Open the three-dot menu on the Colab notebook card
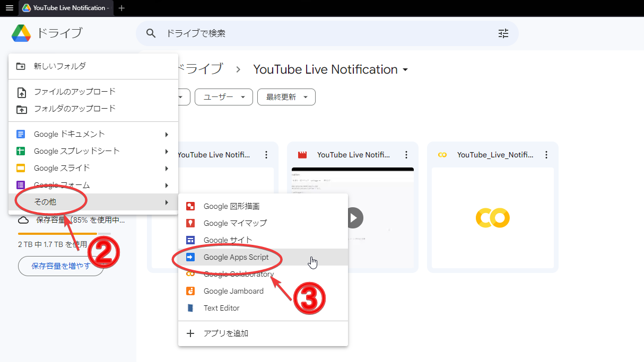 click(546, 154)
